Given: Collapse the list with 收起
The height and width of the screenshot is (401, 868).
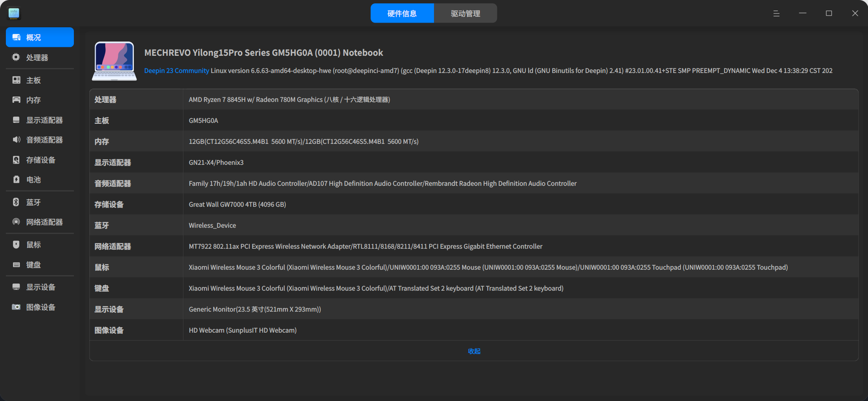Looking at the screenshot, I should pos(474,351).
